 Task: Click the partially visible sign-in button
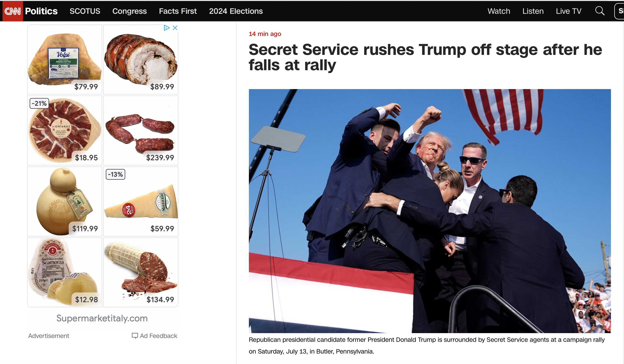pos(619,11)
